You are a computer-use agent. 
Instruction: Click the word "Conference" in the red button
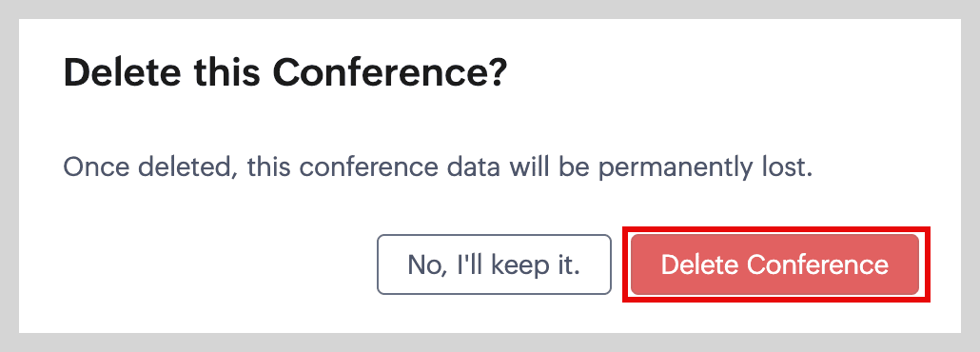pos(817,264)
